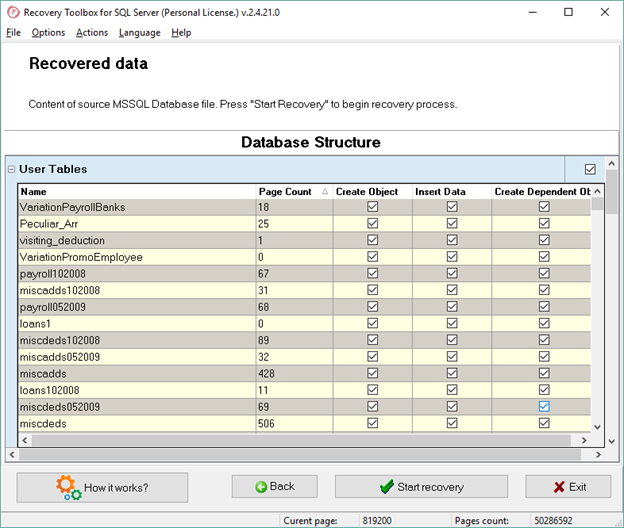Toggle Insert Data for payroll102008
This screenshot has width=624, height=528.
coord(452,273)
